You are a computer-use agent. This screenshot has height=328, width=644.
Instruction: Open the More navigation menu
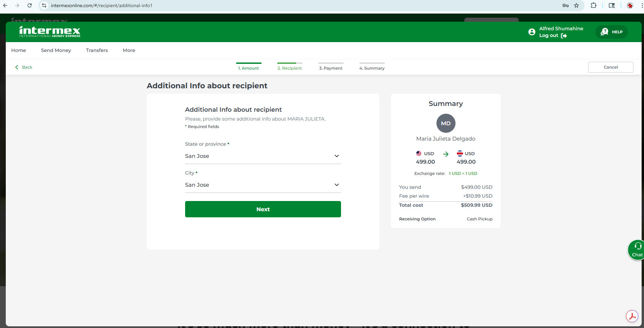[129, 50]
